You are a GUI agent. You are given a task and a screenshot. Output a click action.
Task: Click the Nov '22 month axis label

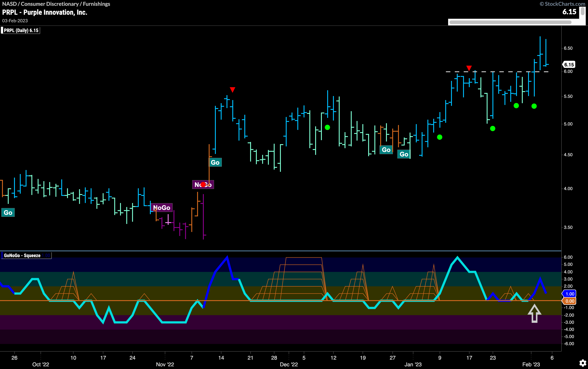(165, 364)
